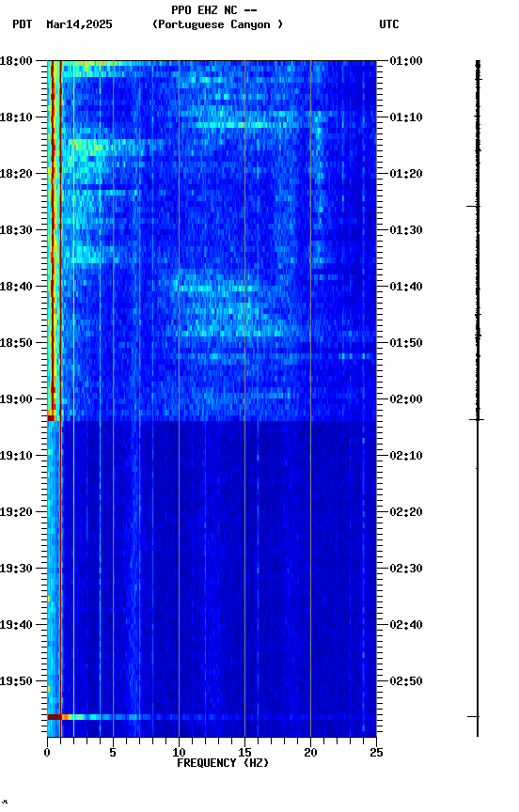Click the FREQUENCY (HZ) axis label
The width and height of the screenshot is (519, 812).
(223, 764)
